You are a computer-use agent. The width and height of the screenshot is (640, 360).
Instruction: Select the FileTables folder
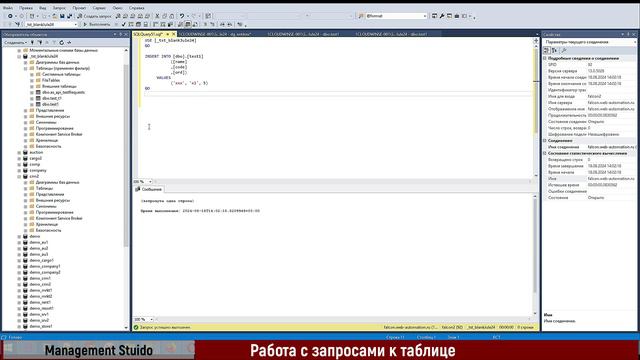pos(51,80)
